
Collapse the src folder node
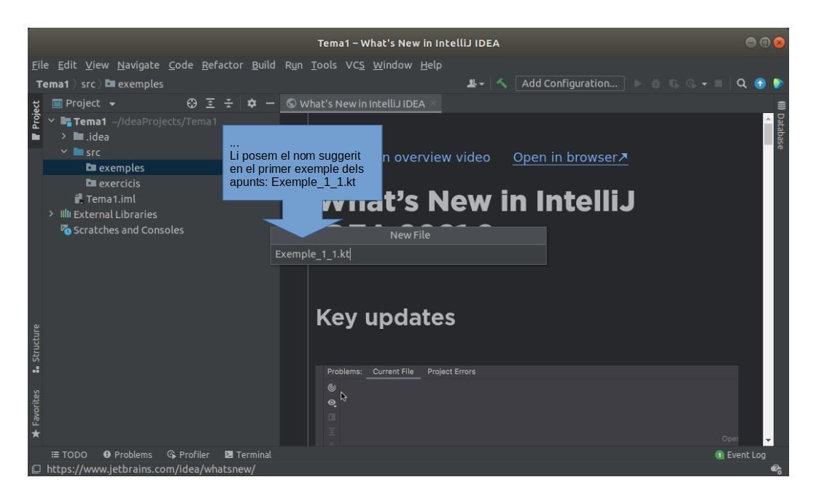pyautogui.click(x=63, y=152)
